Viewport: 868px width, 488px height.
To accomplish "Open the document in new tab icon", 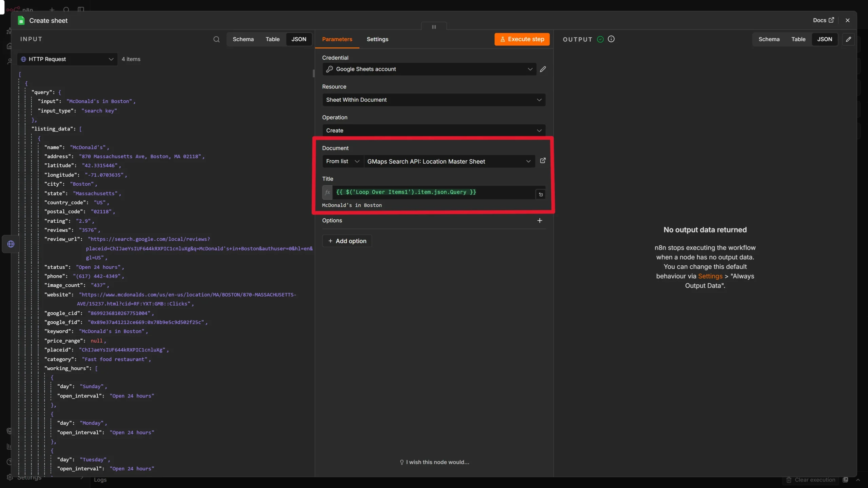I will [x=543, y=161].
